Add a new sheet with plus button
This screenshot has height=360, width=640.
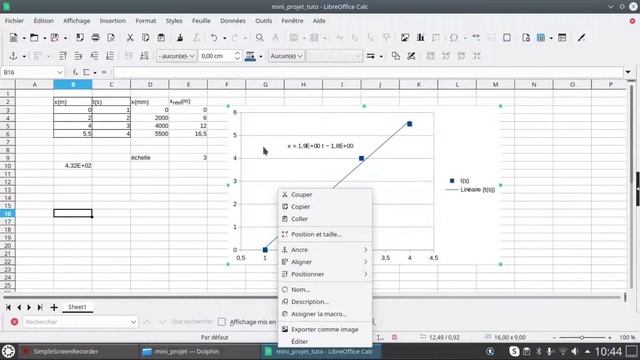click(54, 307)
